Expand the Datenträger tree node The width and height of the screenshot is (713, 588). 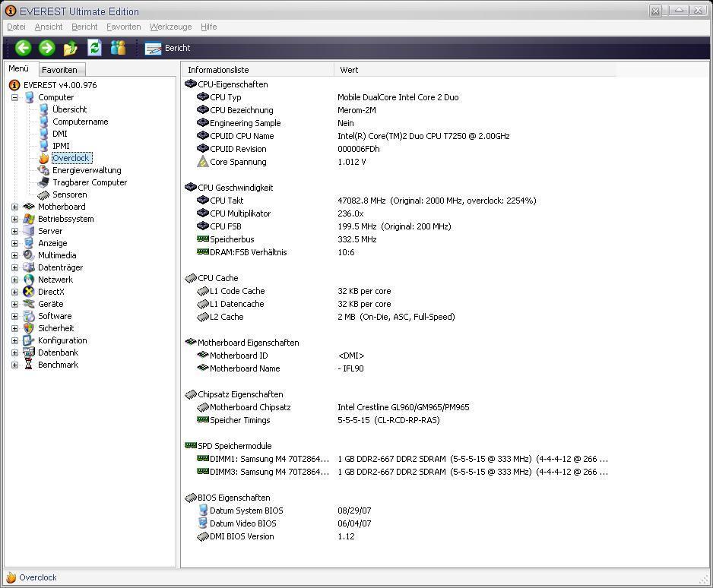pyautogui.click(x=14, y=267)
